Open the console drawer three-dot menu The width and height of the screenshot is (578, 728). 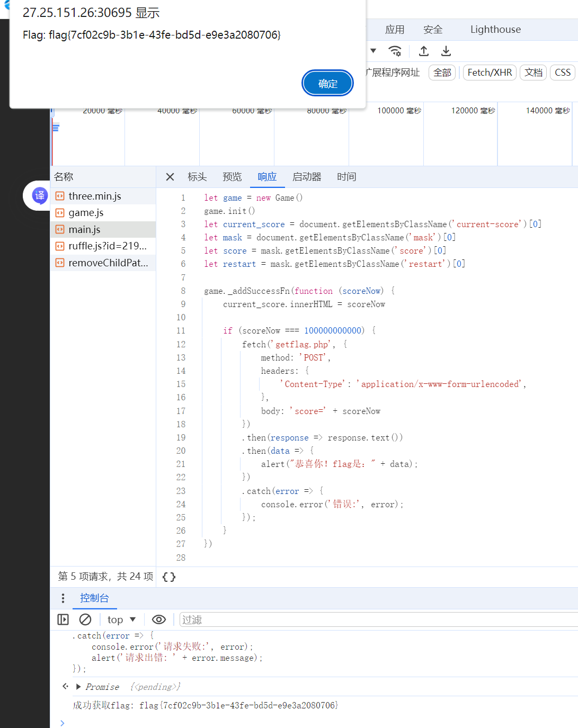point(63,598)
